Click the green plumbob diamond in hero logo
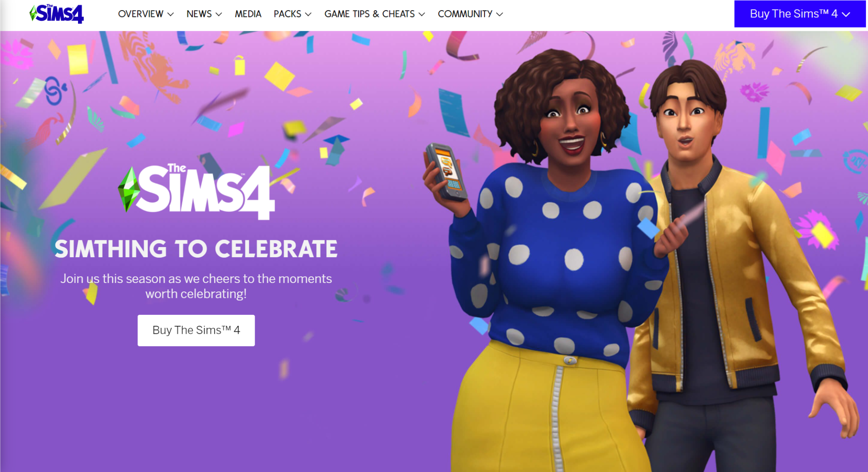This screenshot has width=868, height=472. [x=128, y=189]
